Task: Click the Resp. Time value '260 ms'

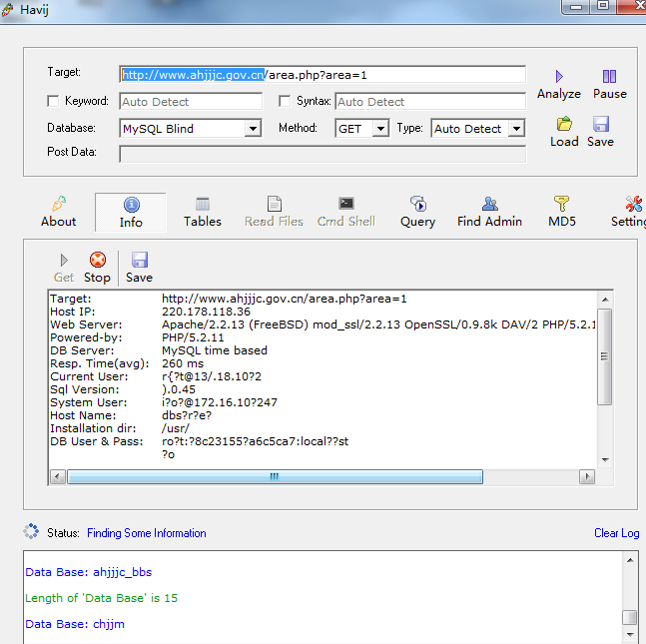Action: tap(183, 363)
